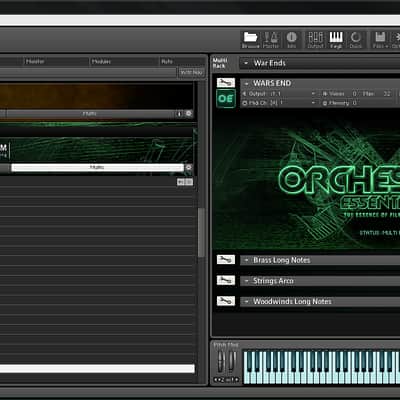Click the Multi Rack label
Image resolution: width=400 pixels, height=400 pixels.
click(x=220, y=63)
